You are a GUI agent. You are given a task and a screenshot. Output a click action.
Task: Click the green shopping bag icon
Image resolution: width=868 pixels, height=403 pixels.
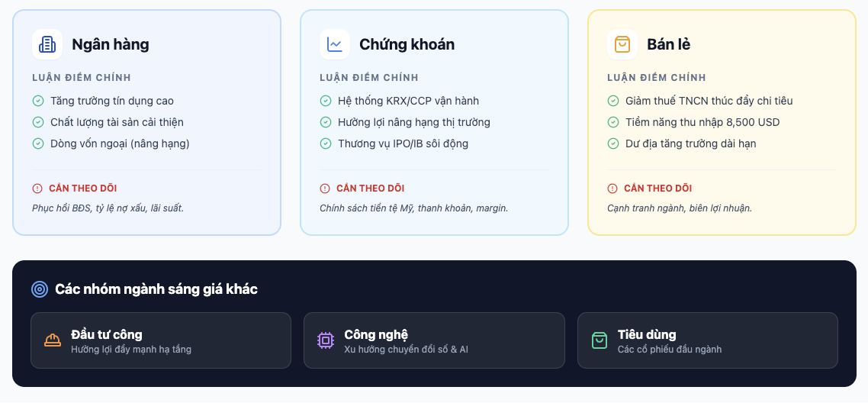[x=600, y=340]
